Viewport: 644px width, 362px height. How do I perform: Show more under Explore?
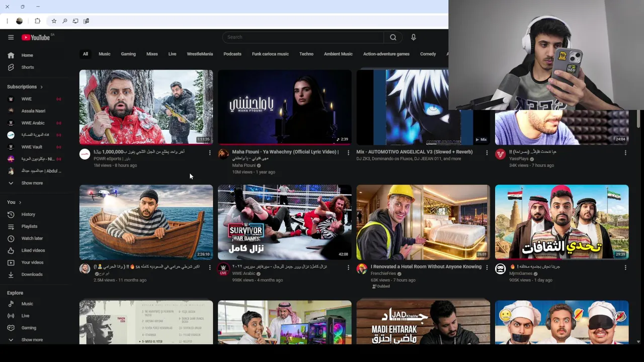point(33,340)
